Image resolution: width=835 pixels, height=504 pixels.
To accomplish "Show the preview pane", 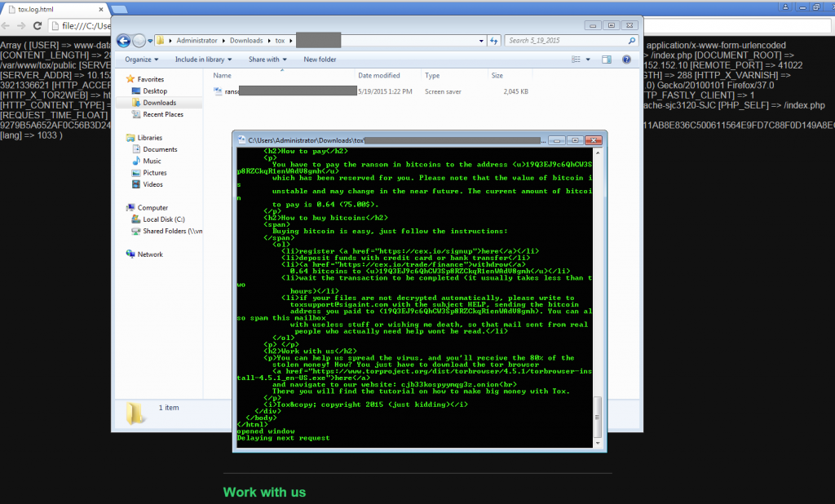I will pos(605,59).
